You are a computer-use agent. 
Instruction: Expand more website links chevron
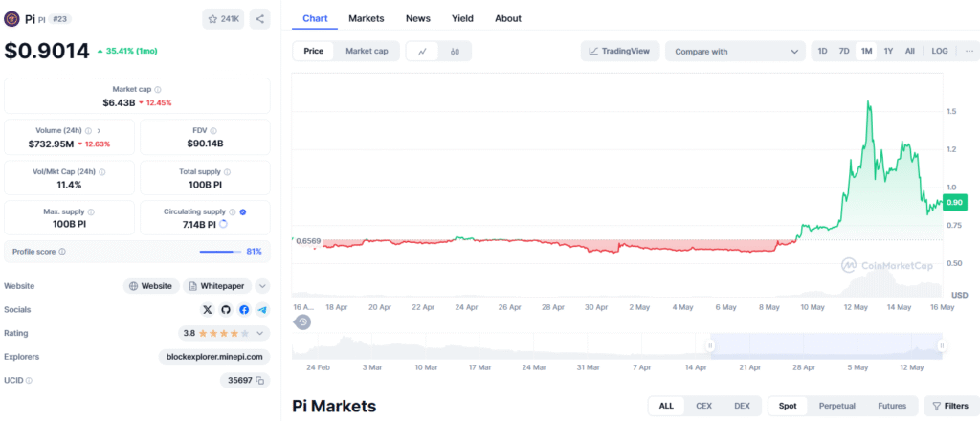tap(263, 286)
